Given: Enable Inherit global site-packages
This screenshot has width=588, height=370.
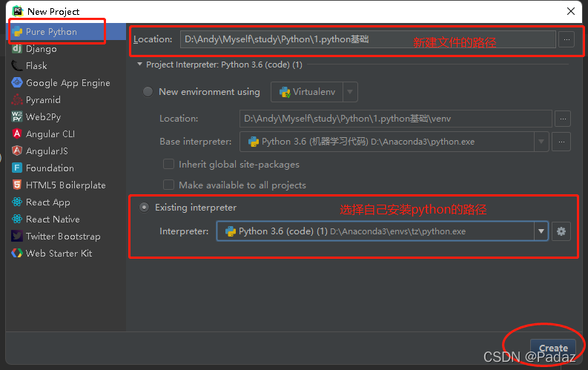Looking at the screenshot, I should (x=168, y=164).
